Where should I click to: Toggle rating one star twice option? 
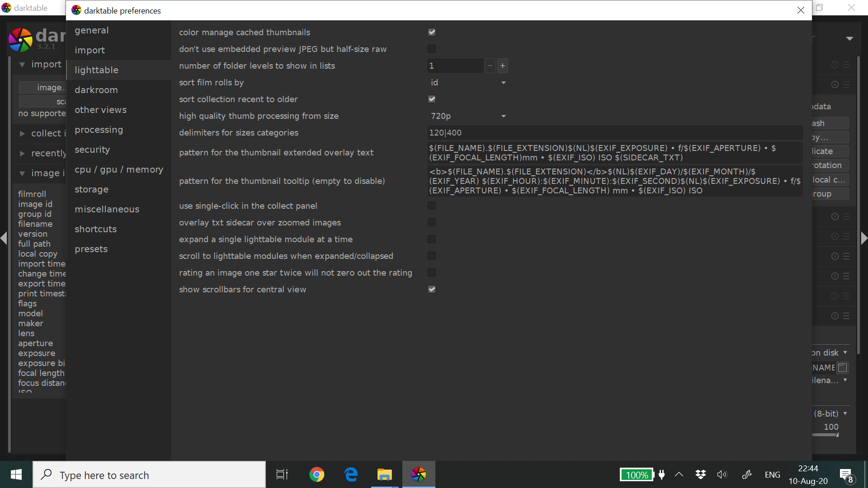click(432, 272)
